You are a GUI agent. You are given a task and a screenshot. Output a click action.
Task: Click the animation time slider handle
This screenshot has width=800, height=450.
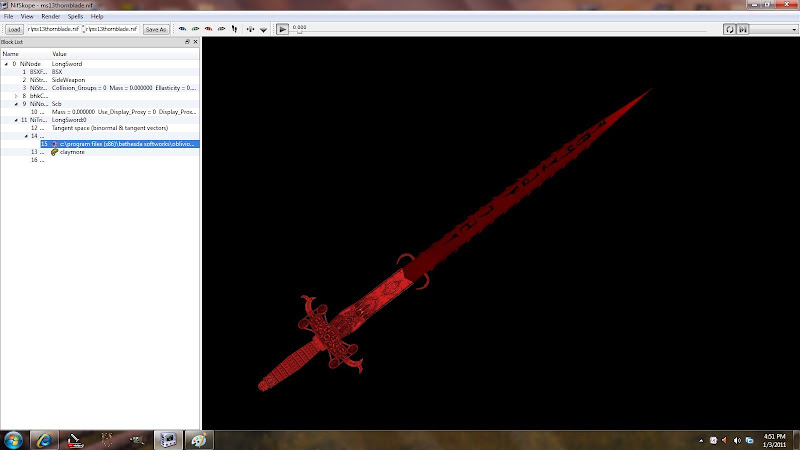[299, 32]
